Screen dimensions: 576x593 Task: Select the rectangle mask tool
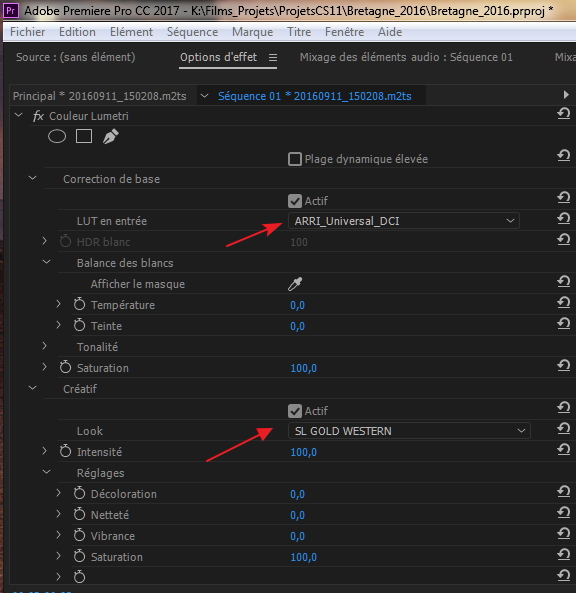(84, 137)
